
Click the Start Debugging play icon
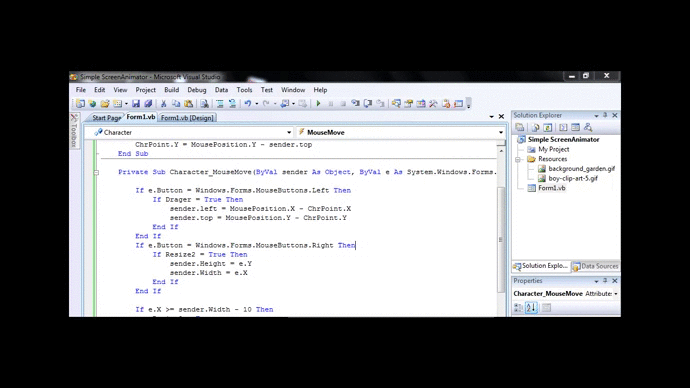[318, 103]
